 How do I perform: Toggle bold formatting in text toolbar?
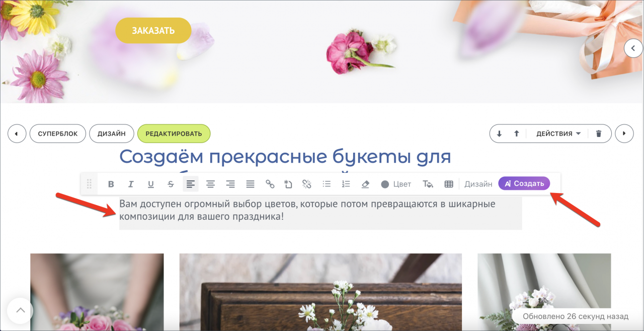point(111,184)
